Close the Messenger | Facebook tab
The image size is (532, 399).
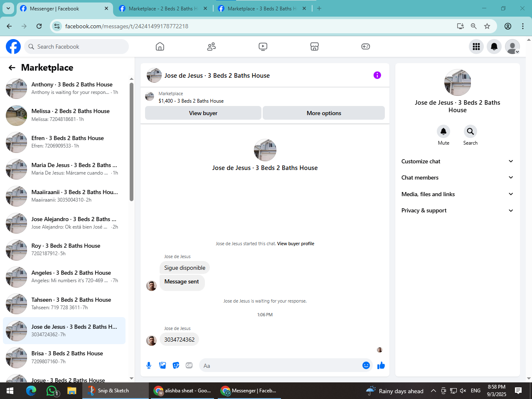pos(106,8)
